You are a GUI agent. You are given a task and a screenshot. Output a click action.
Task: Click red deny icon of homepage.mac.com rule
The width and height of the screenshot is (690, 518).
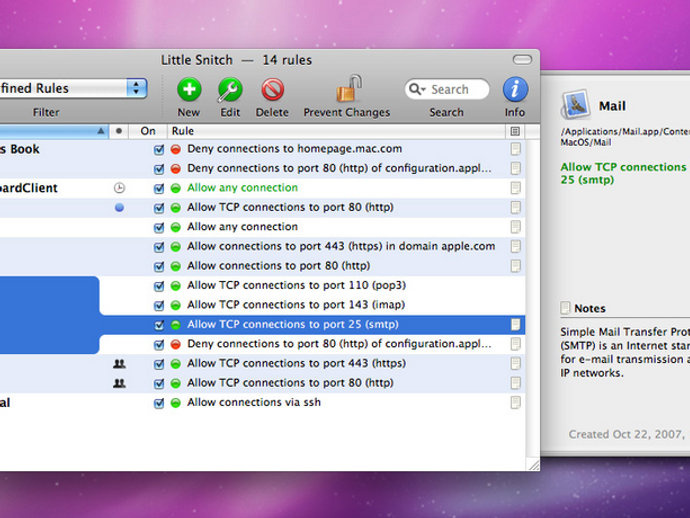[176, 150]
